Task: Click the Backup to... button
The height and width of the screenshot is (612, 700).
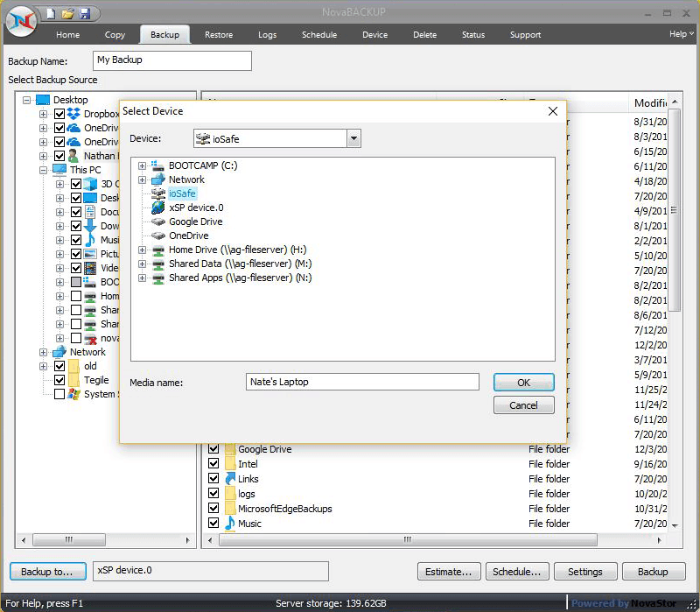Action: [x=48, y=572]
